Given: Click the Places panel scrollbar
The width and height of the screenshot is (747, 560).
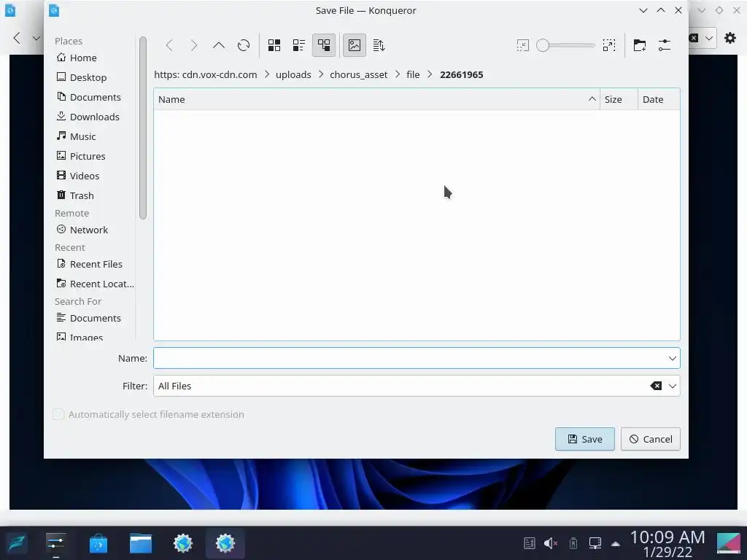Looking at the screenshot, I should tap(143, 128).
